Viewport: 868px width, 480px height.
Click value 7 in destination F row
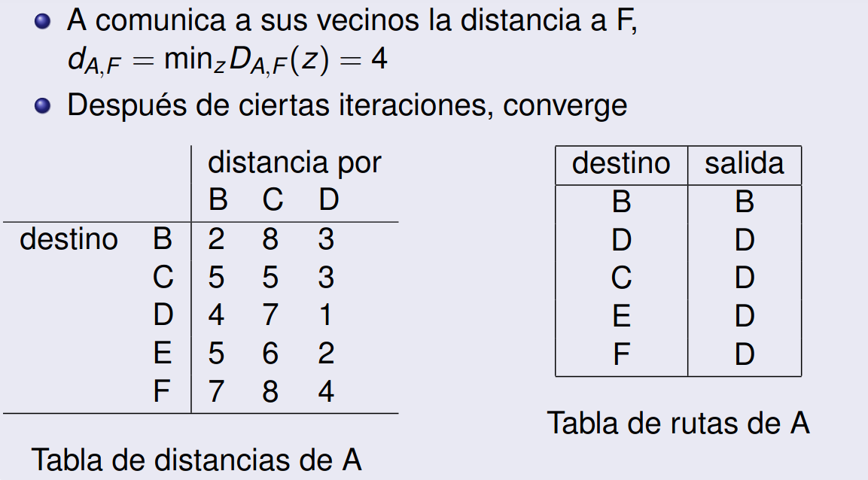click(216, 392)
